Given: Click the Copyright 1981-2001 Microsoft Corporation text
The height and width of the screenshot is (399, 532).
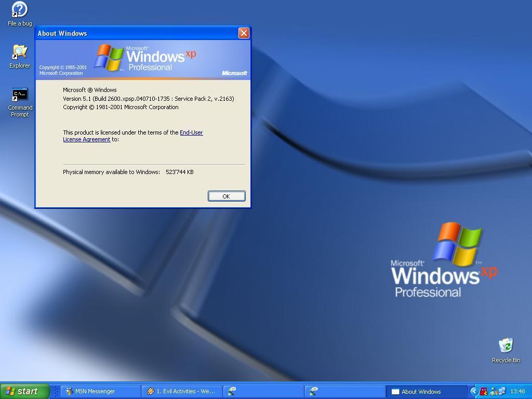Looking at the screenshot, I should (x=121, y=107).
